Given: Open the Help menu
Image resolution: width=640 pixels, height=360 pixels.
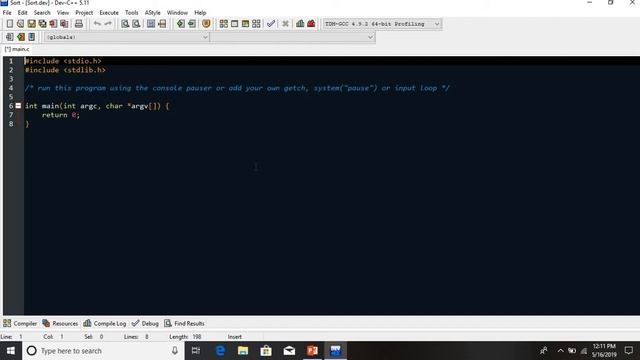Looking at the screenshot, I should coord(200,13).
